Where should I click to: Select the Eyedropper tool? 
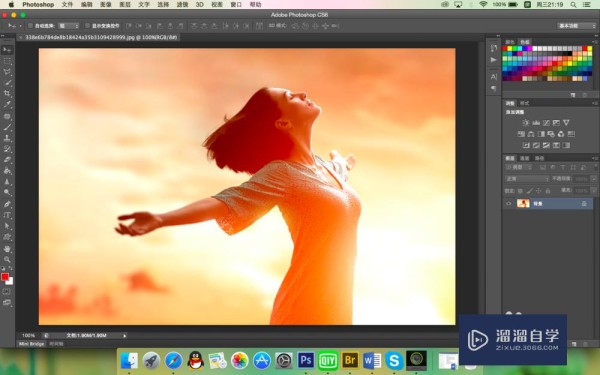7,104
